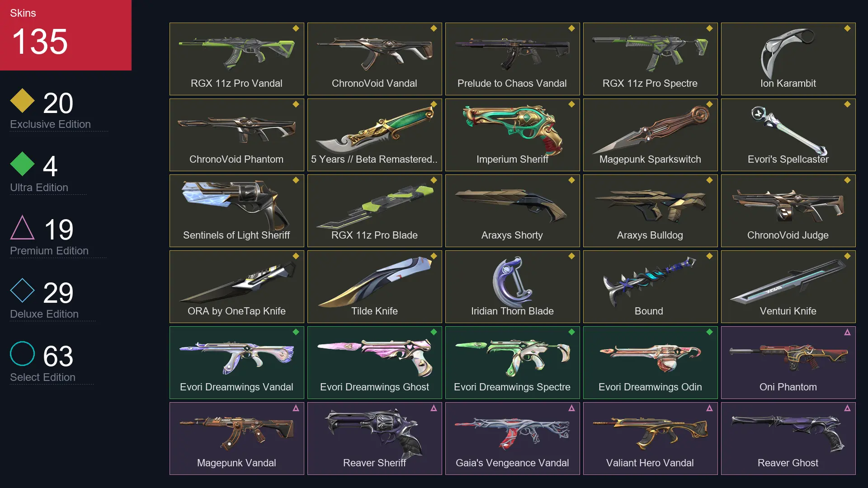Open the Exclusive Edition label link
Screen dimensions: 868x488
(50, 124)
